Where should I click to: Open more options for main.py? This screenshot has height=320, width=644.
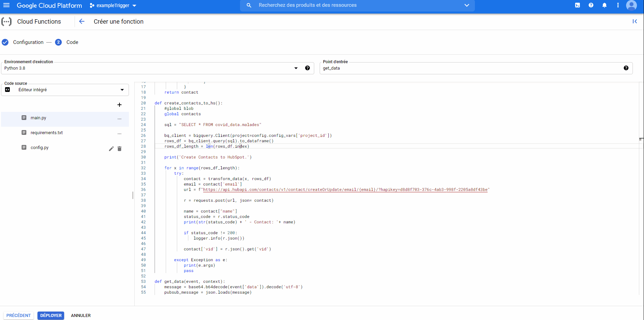pyautogui.click(x=119, y=119)
